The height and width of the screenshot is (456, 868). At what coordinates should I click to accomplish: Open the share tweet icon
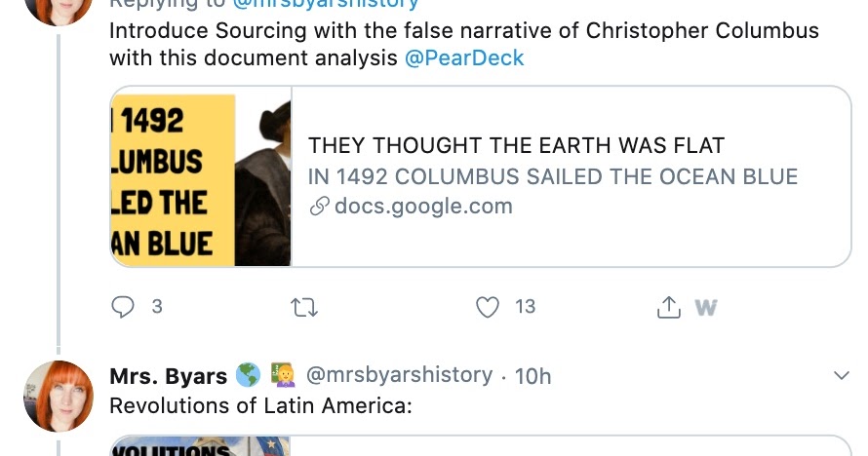[668, 307]
